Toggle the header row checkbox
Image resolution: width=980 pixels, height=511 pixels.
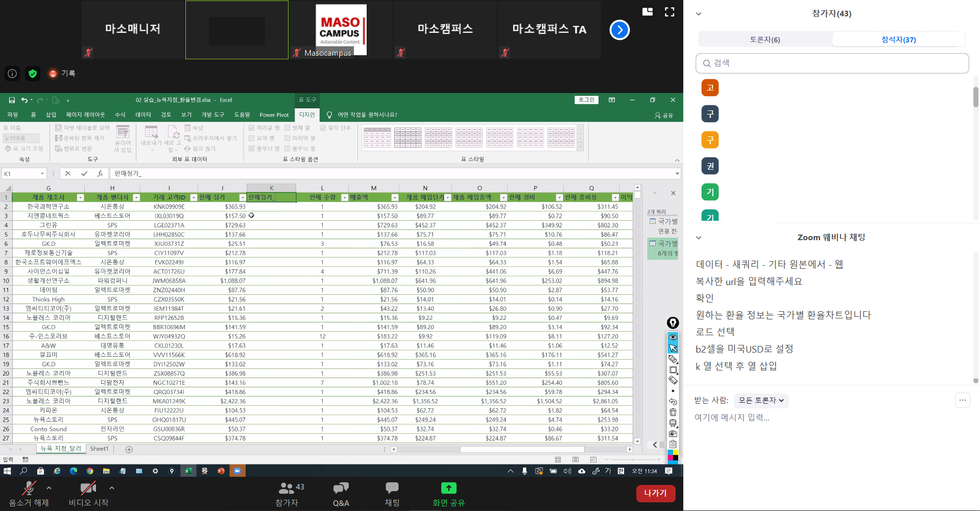(x=252, y=128)
